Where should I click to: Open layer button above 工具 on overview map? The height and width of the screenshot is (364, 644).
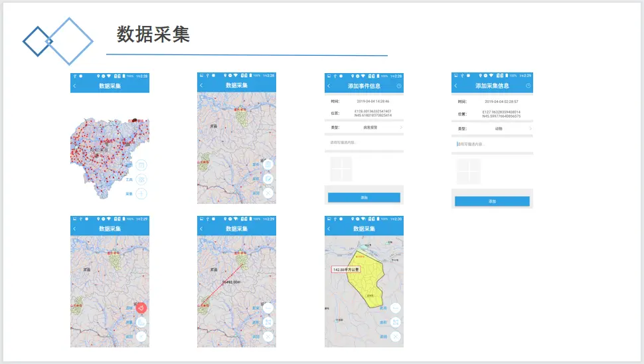[x=141, y=165]
